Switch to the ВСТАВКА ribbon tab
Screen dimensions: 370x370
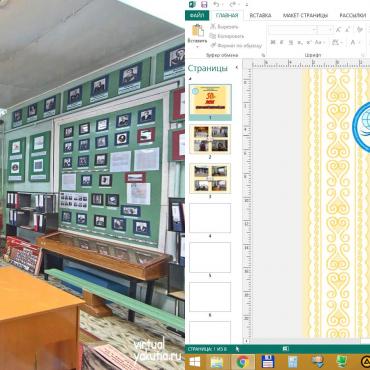pyautogui.click(x=260, y=15)
